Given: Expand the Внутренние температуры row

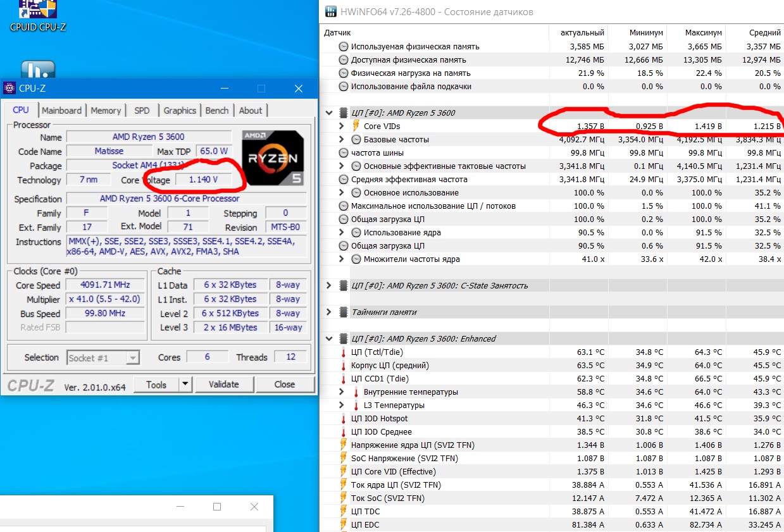Looking at the screenshot, I should click(x=342, y=392).
